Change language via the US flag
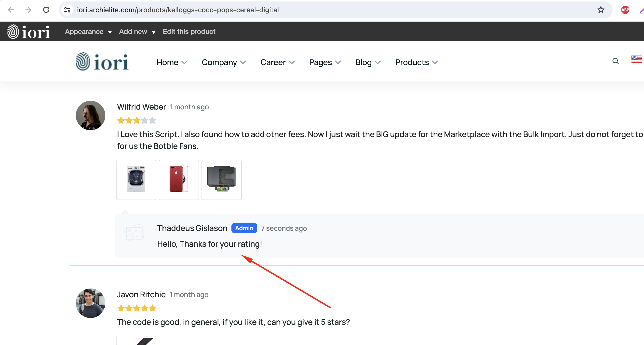 pos(636,59)
